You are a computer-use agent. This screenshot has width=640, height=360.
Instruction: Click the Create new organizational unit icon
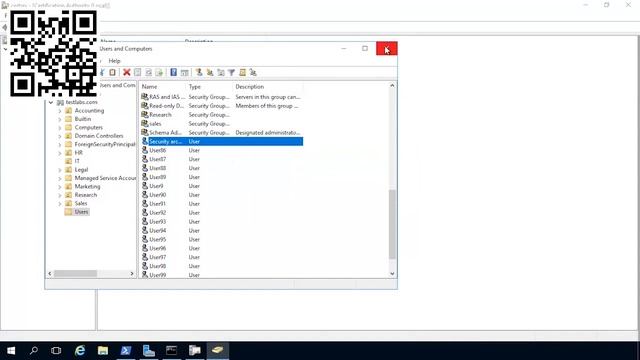(221, 72)
